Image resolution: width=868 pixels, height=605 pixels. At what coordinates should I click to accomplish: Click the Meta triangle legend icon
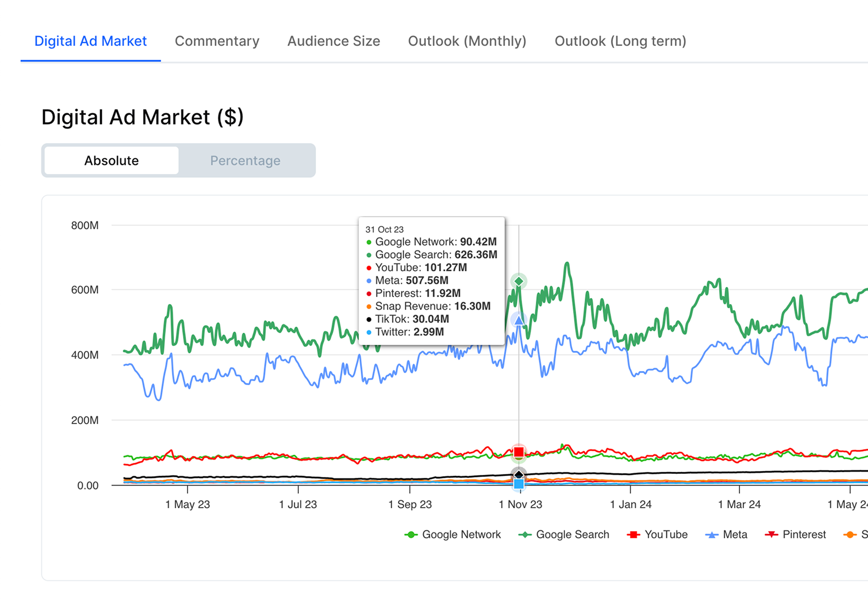click(x=712, y=535)
